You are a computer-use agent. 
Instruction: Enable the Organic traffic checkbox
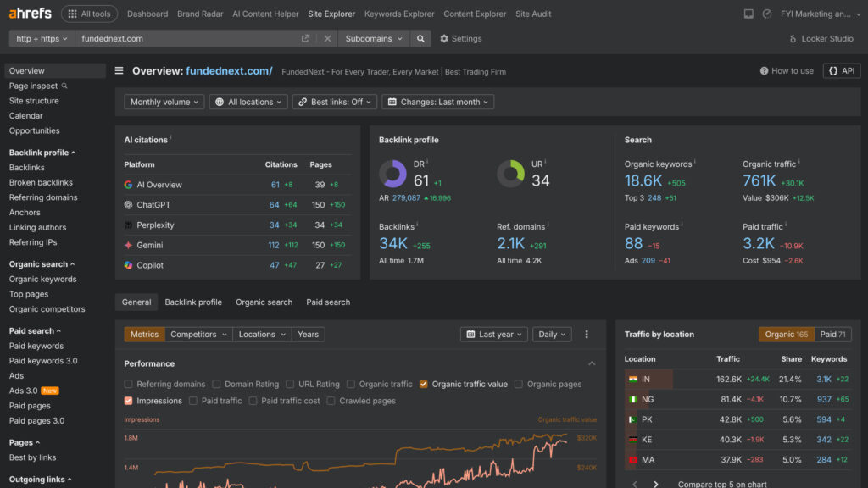coord(351,384)
